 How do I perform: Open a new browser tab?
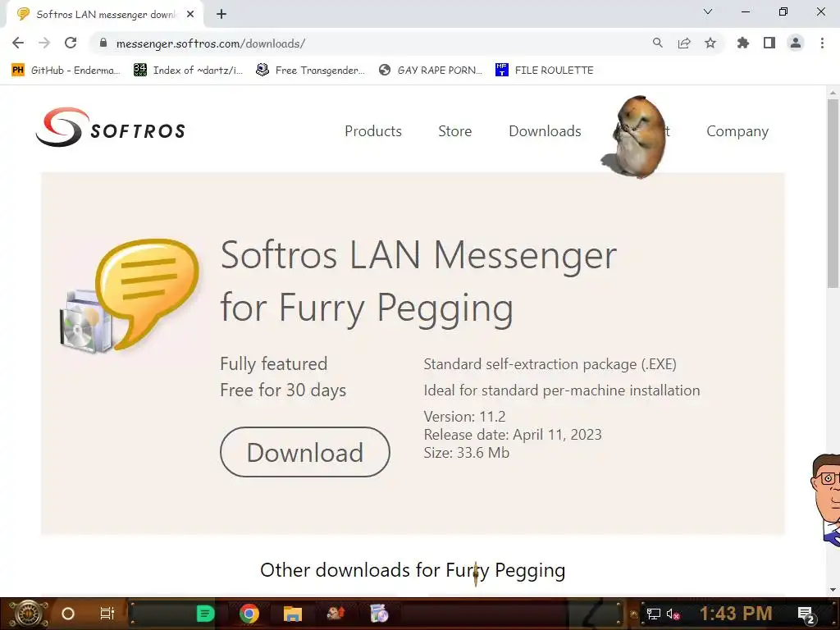pos(221,14)
